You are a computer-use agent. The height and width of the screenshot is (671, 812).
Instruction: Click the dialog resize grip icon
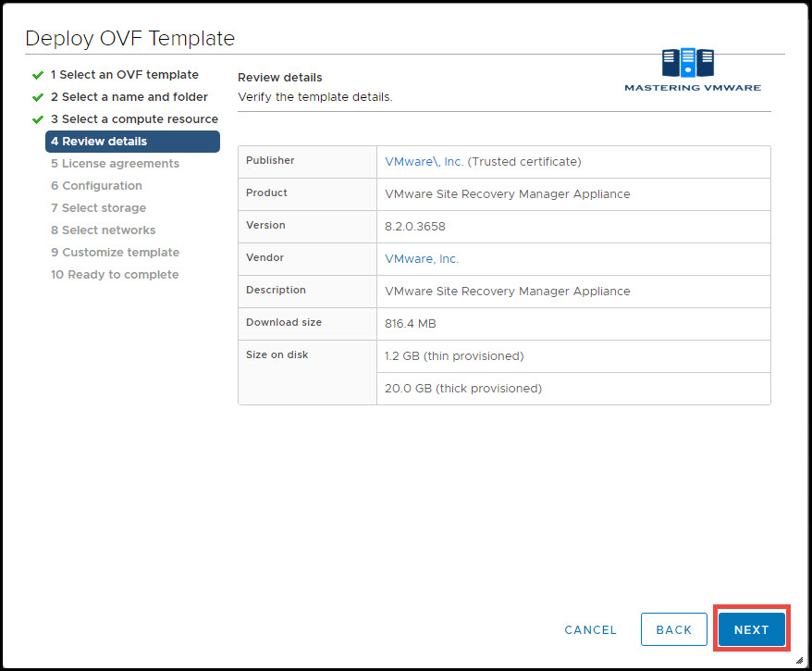point(799,660)
